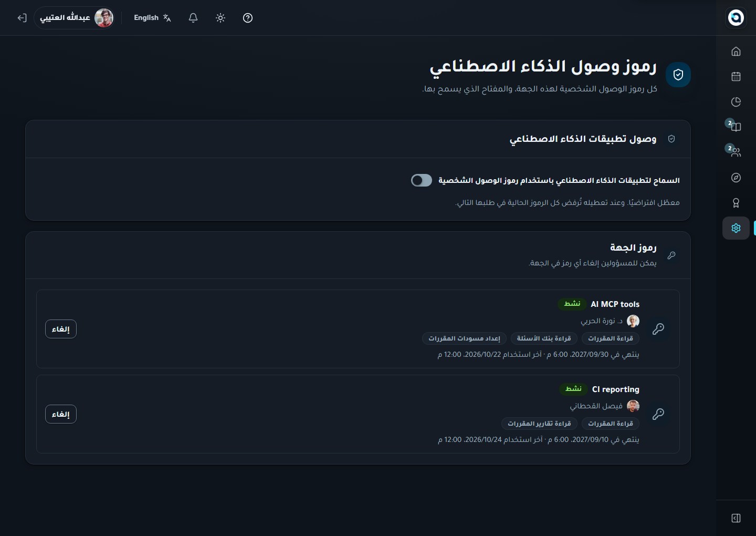The width and height of the screenshot is (756, 536).
Task: Click the avatar of فيصل القحطاني
Action: (x=633, y=406)
